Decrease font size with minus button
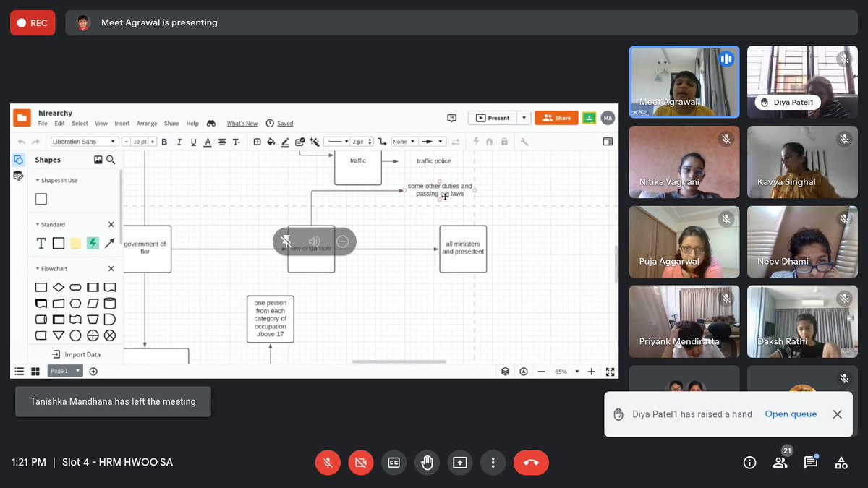 point(126,142)
